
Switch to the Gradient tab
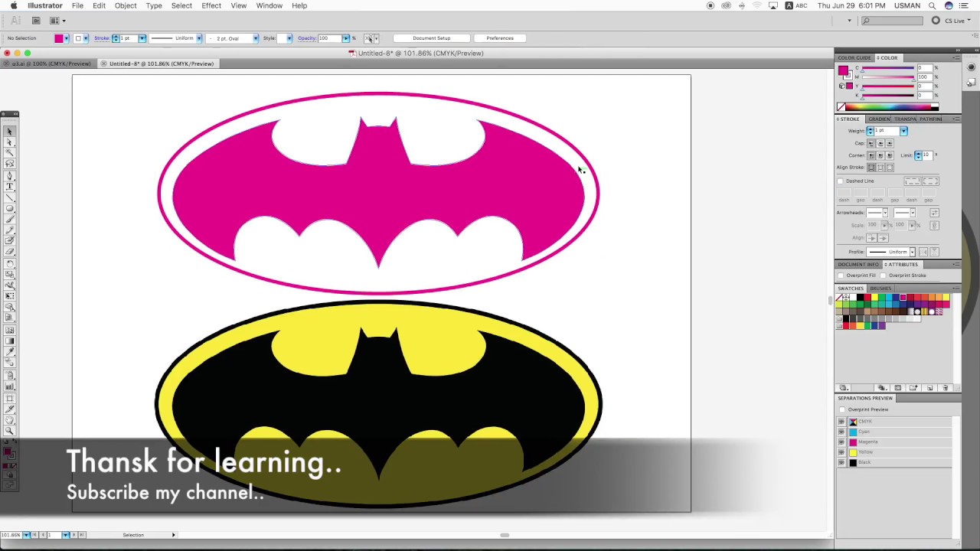[879, 119]
